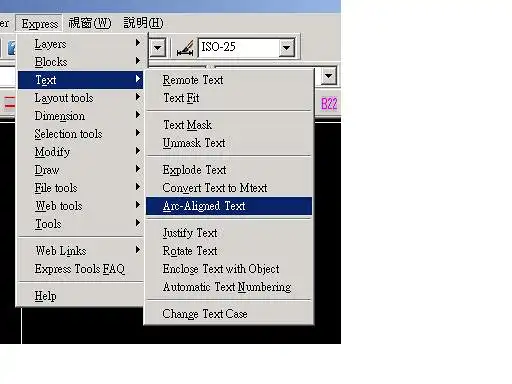Viewport: 512px width, 384px height.
Task: Choose Change Text Case command
Action: (229, 314)
